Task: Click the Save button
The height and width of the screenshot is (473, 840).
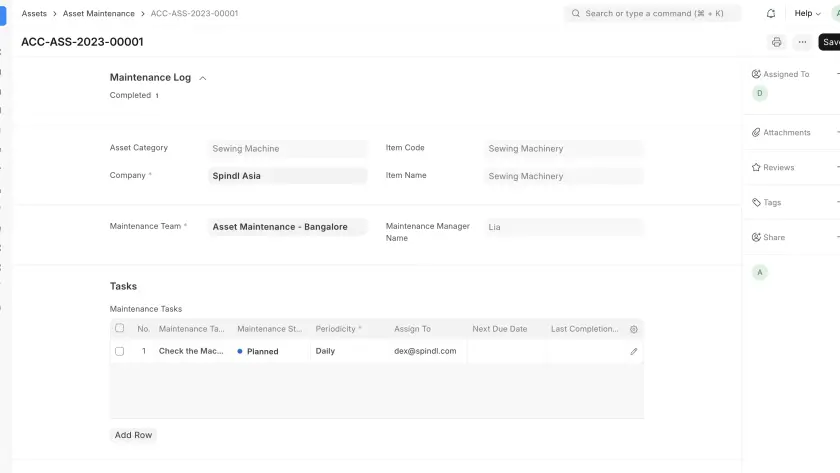Action: 830,42
